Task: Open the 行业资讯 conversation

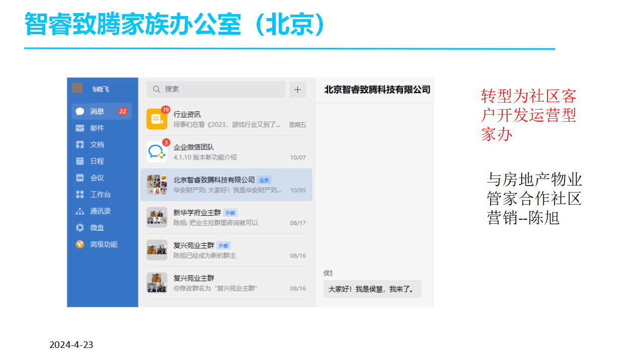Action: coord(226,119)
